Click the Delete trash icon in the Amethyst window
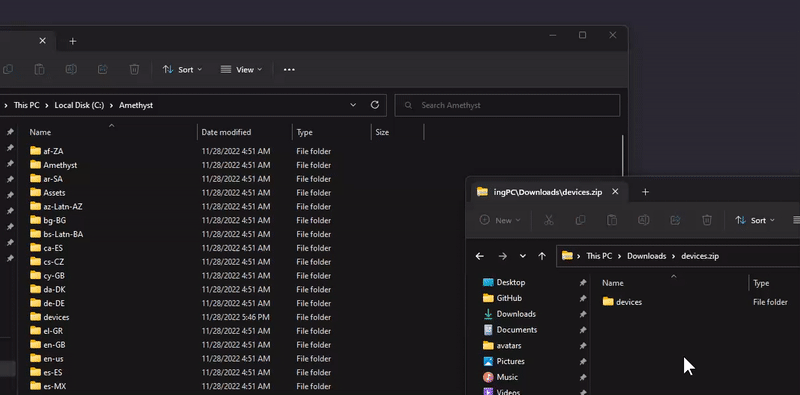This screenshot has width=800, height=395. click(134, 69)
